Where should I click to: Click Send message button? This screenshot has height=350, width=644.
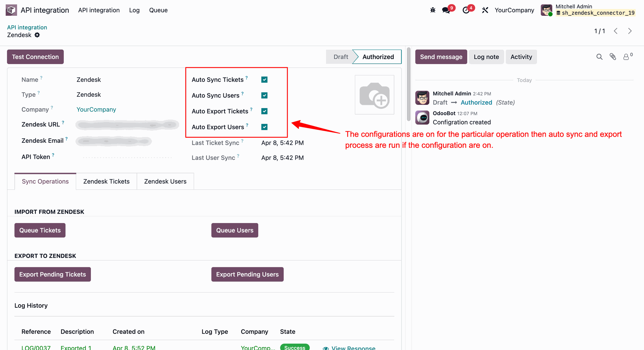point(441,57)
